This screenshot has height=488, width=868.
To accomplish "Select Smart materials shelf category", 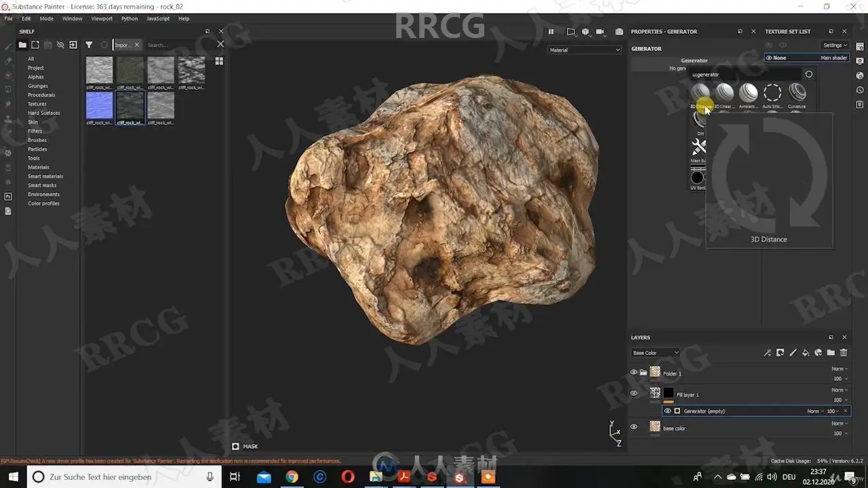I will (x=45, y=176).
